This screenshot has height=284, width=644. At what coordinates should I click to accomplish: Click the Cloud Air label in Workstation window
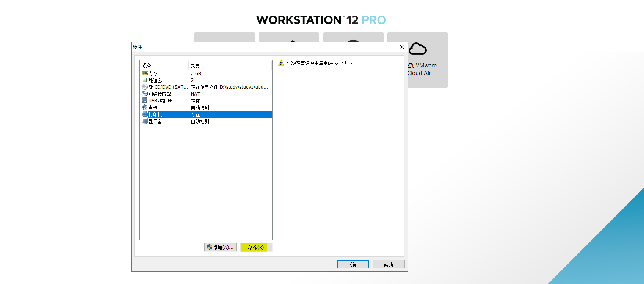[419, 73]
